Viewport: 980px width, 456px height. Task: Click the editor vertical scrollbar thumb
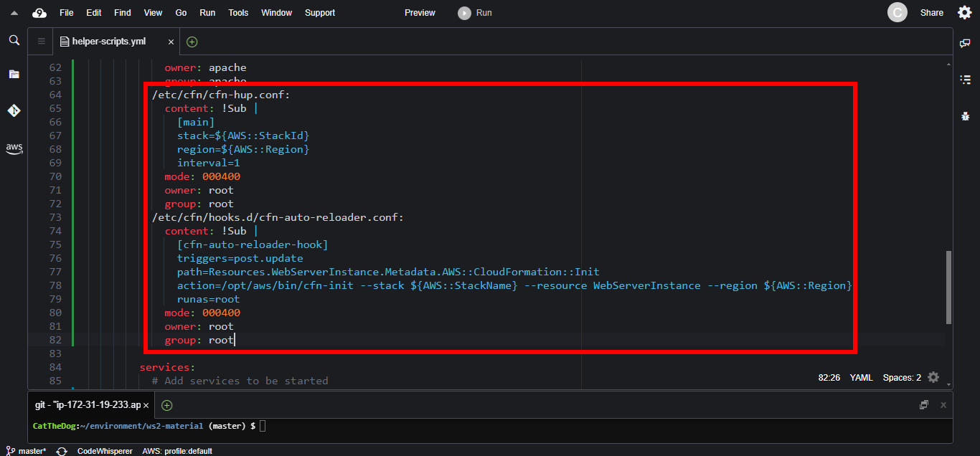point(948,287)
